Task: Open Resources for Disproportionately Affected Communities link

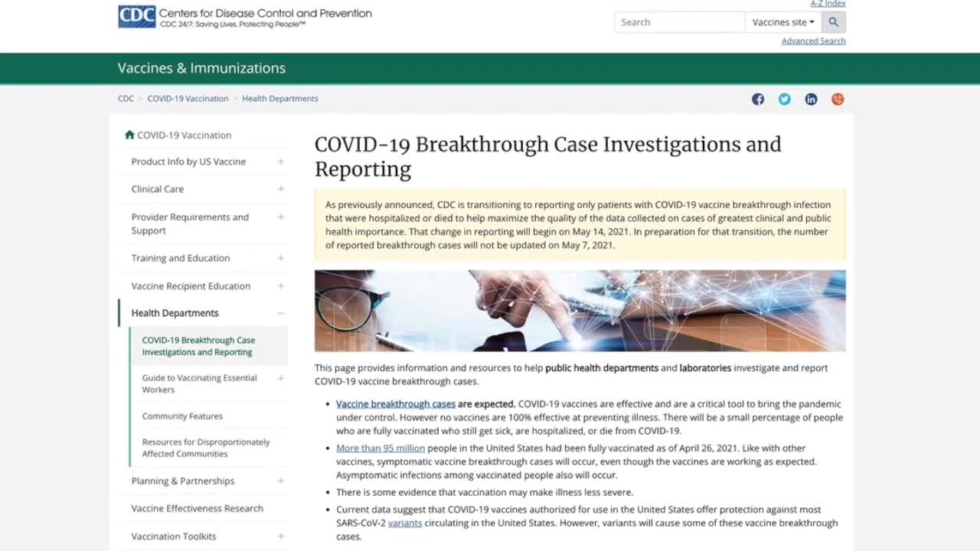Action: [205, 448]
